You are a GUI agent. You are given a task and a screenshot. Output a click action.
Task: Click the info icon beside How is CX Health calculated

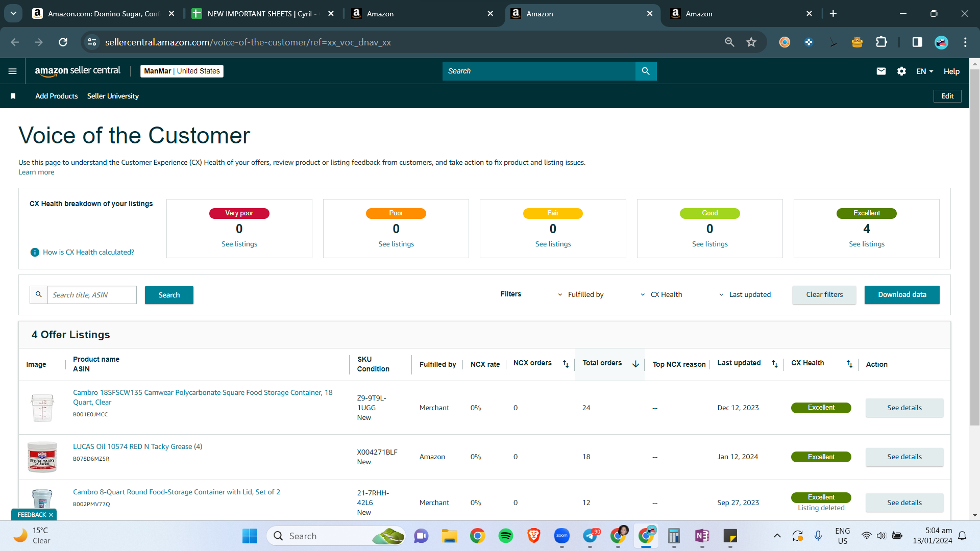point(35,252)
